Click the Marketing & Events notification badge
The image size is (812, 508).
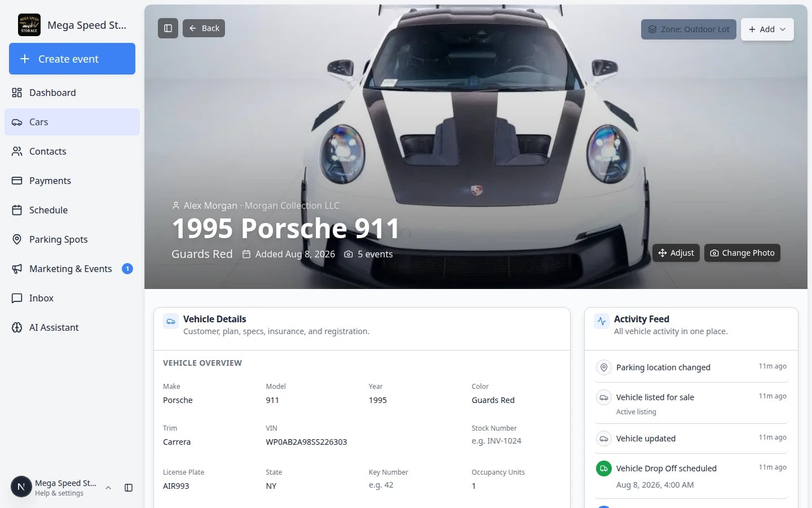pos(127,269)
